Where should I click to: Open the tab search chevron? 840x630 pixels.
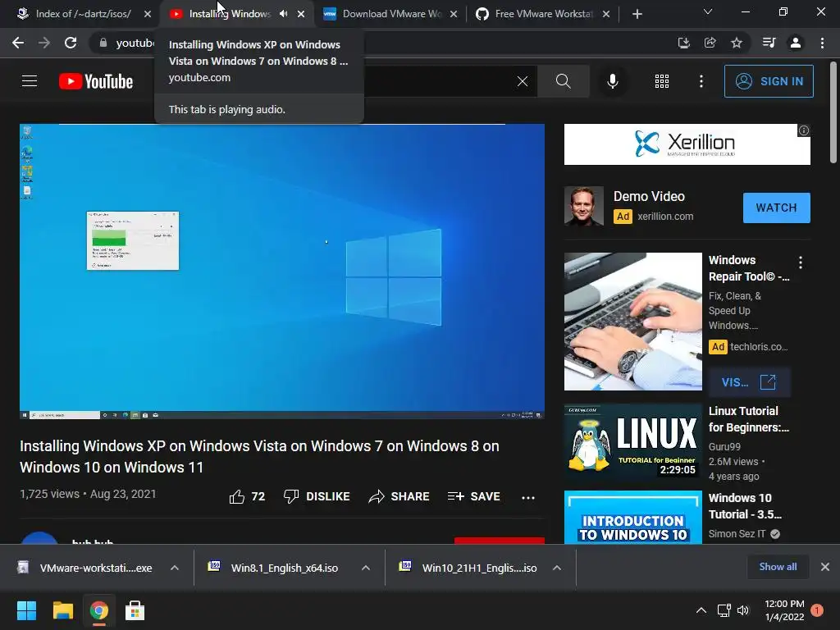click(x=708, y=11)
